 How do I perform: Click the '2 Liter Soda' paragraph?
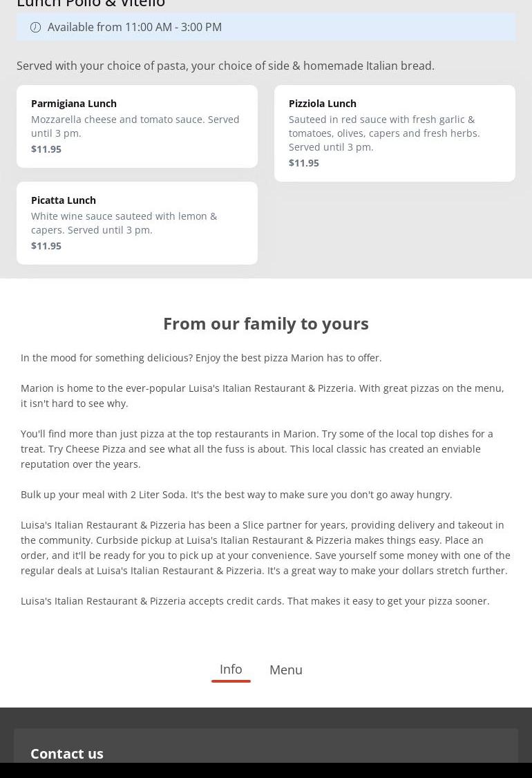point(236,495)
